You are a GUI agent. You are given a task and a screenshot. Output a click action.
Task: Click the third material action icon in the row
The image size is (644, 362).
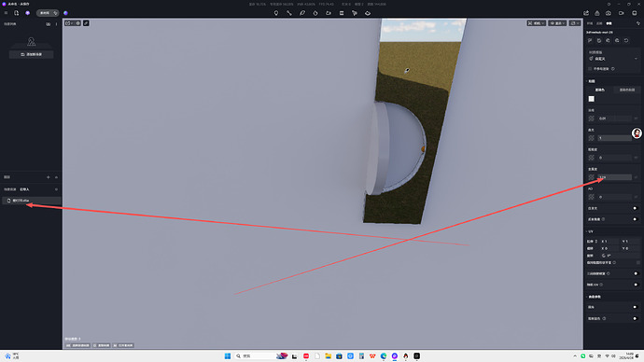(x=609, y=41)
